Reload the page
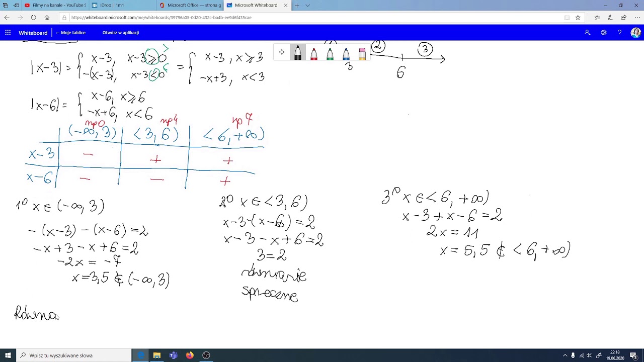This screenshot has height=362, width=644. coord(33,17)
